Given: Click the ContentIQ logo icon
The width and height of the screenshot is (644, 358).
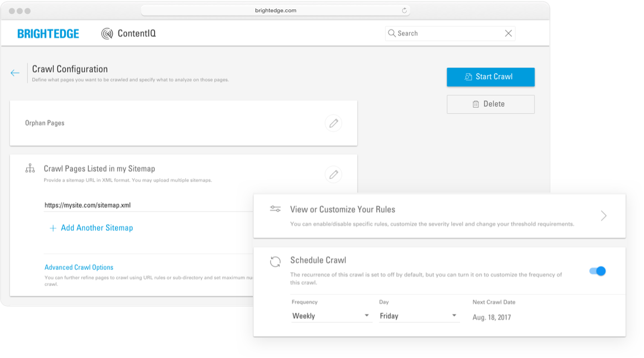Looking at the screenshot, I should [107, 33].
